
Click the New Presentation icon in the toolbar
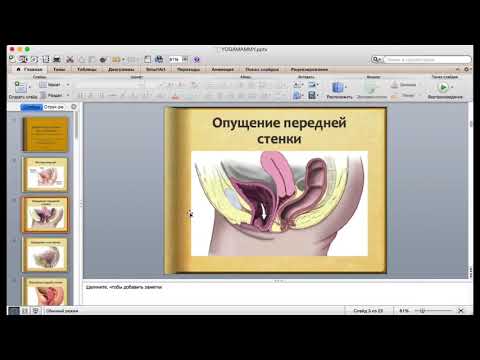pyautogui.click(x=12, y=59)
